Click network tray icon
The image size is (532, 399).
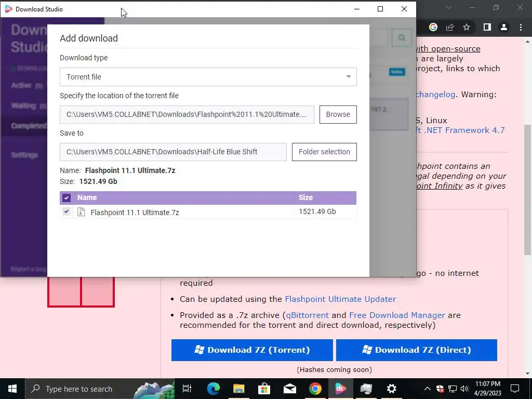coord(453,389)
